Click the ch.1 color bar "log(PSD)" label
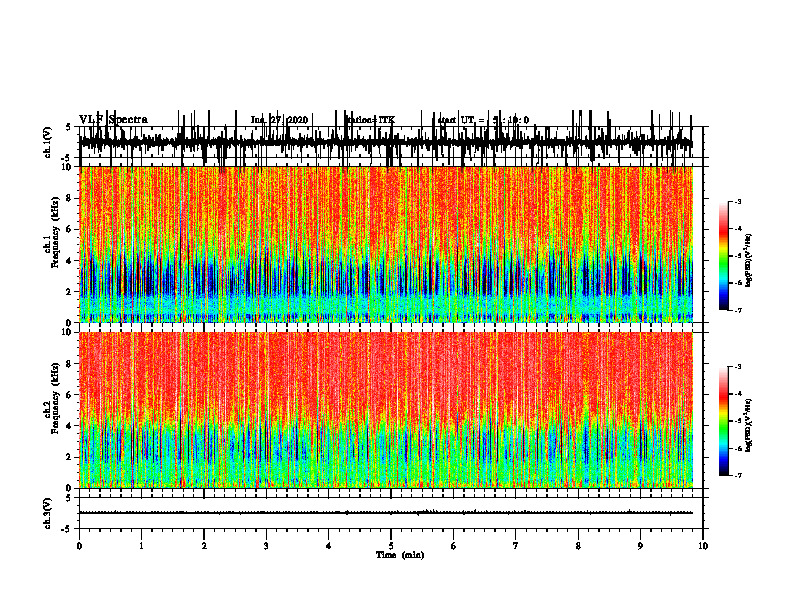The image size is (792, 612). pyautogui.click(x=749, y=260)
